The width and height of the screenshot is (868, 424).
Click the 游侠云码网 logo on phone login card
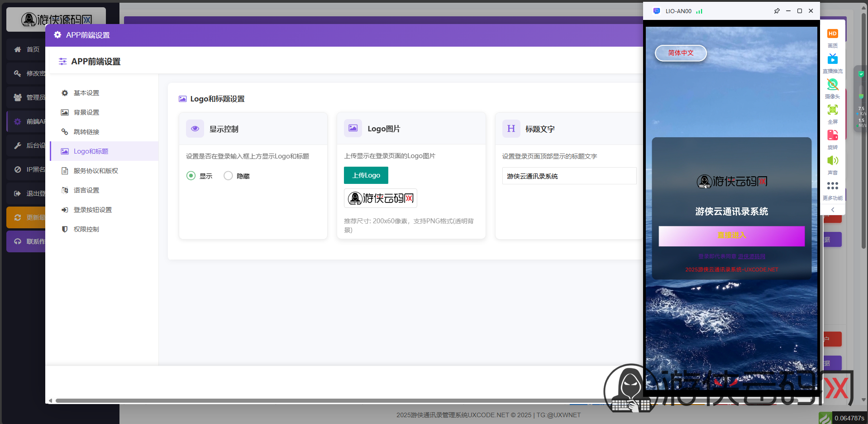[732, 182]
